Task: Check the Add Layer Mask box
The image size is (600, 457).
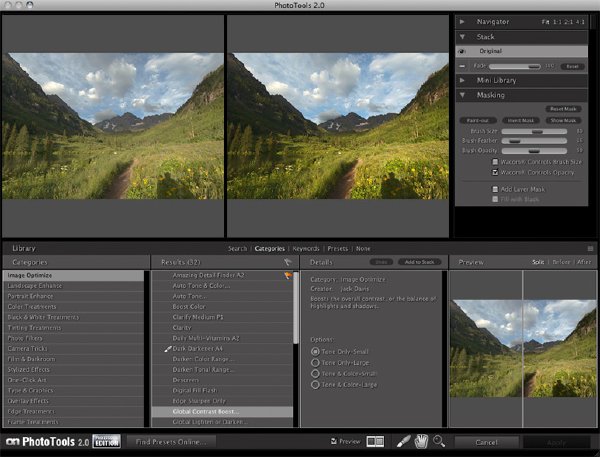Action: (495, 189)
